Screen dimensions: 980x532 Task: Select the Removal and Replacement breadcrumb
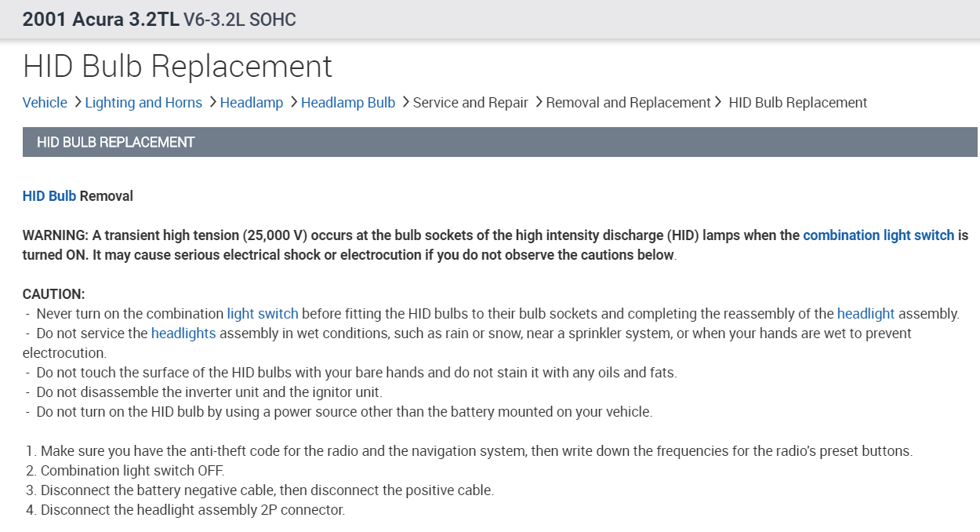(628, 103)
